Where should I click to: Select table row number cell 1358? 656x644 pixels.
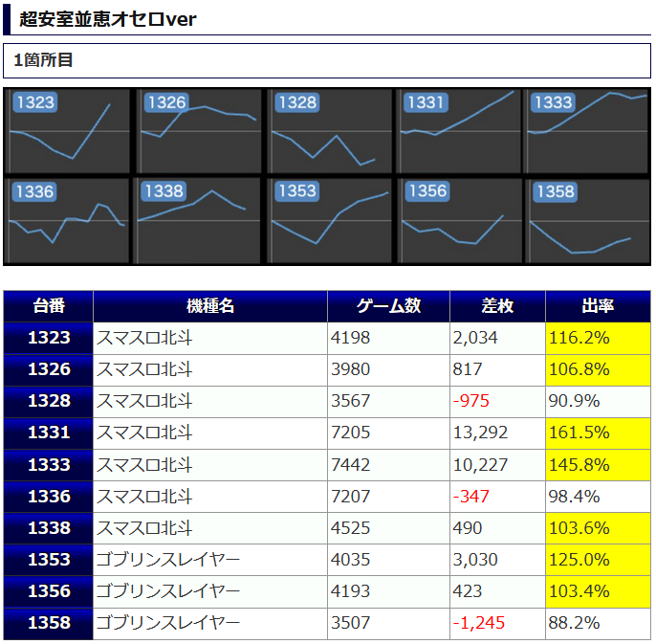click(x=49, y=623)
